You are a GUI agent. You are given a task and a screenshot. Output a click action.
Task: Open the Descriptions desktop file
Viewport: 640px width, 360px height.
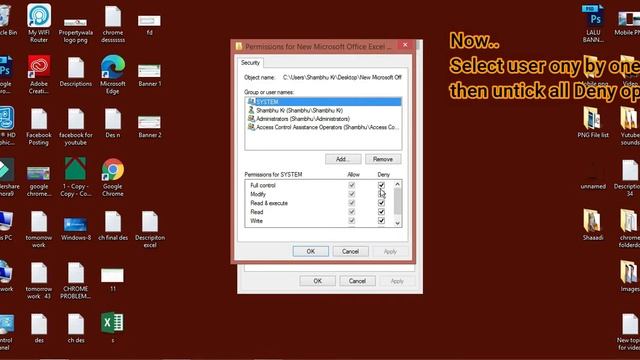tap(76, 72)
